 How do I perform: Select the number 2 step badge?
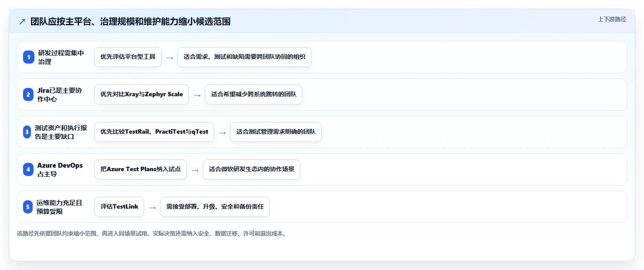(29, 94)
